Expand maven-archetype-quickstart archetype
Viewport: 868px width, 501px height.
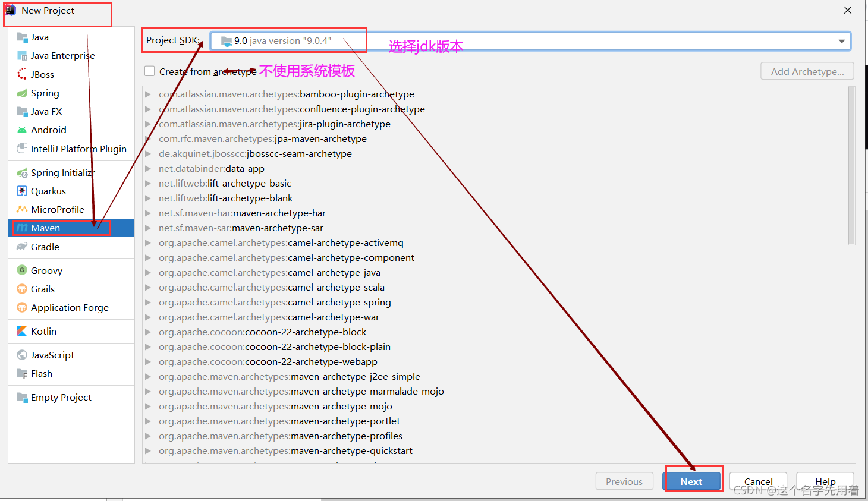148,450
